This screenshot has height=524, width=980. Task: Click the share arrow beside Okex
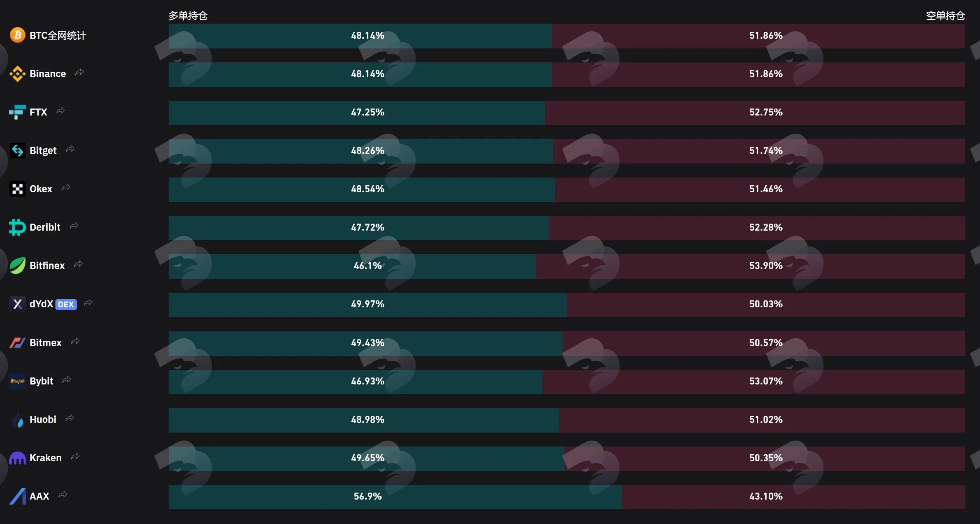66,188
